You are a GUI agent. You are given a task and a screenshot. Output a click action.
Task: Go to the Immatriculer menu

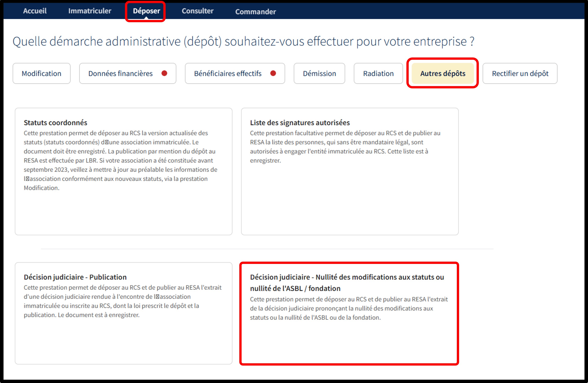[x=90, y=11]
